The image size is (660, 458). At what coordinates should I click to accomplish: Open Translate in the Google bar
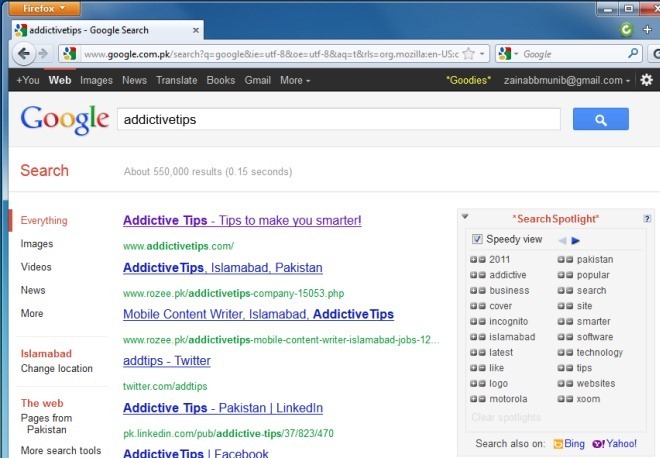[176, 80]
